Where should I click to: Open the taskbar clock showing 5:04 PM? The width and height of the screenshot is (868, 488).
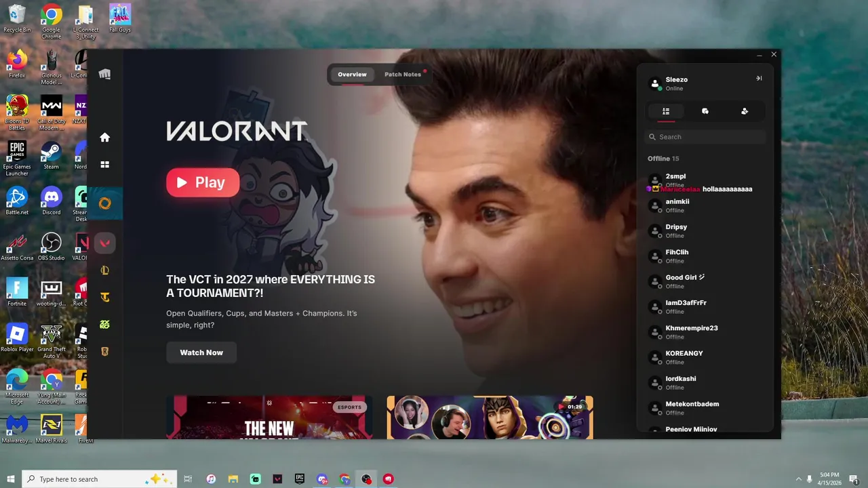click(x=829, y=479)
